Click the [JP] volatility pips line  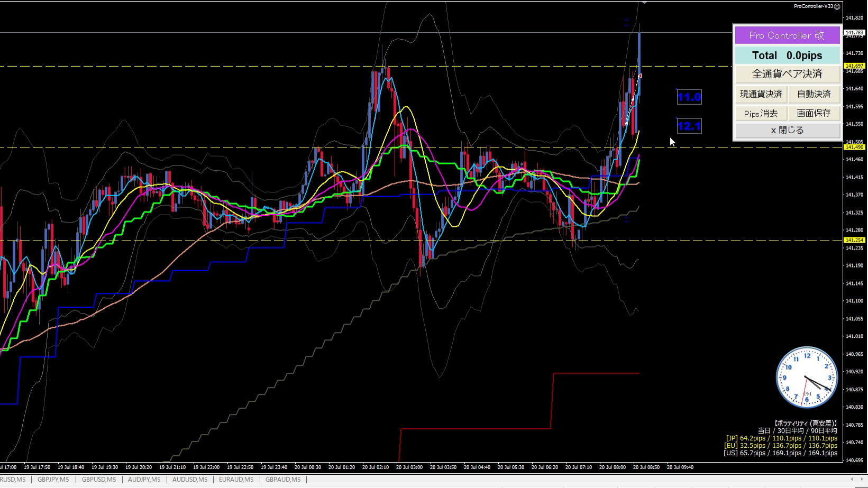coord(781,438)
